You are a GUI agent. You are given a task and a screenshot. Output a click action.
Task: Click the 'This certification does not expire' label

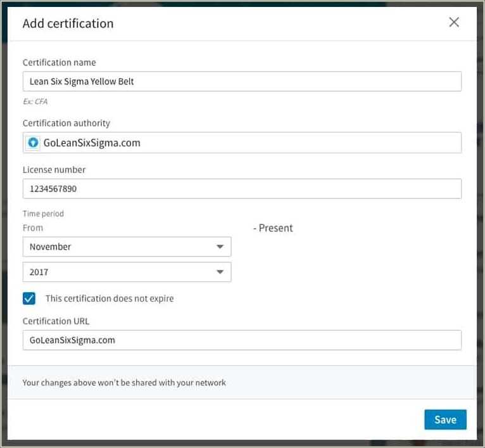click(110, 298)
